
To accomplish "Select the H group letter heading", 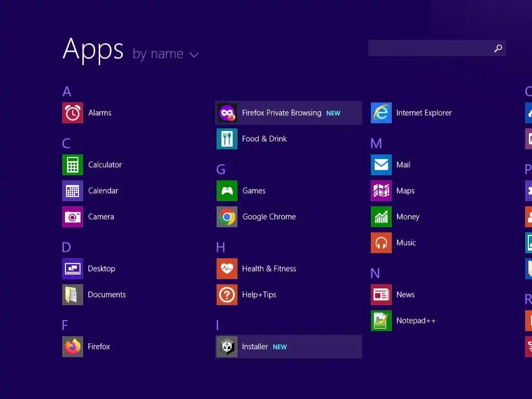I will pyautogui.click(x=220, y=247).
